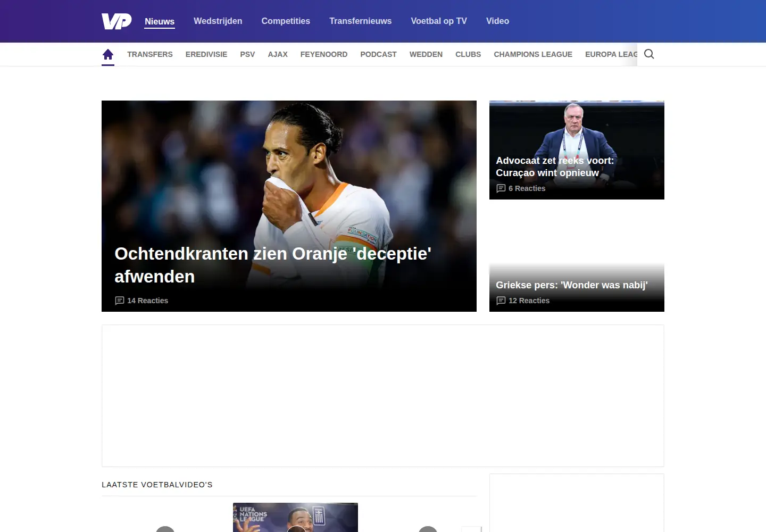Open search with the magnifying glass icon
Screen dimensions: 766x532
[x=649, y=54]
